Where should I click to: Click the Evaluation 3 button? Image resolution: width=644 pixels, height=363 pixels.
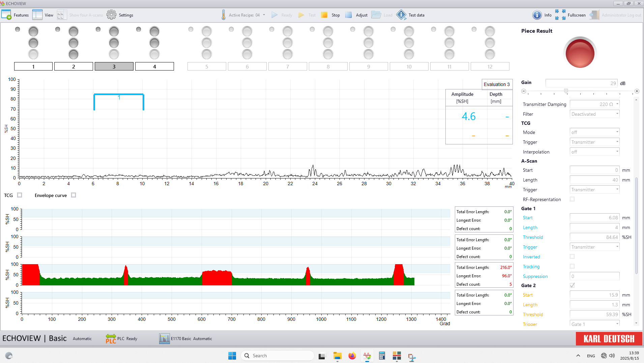497,84
